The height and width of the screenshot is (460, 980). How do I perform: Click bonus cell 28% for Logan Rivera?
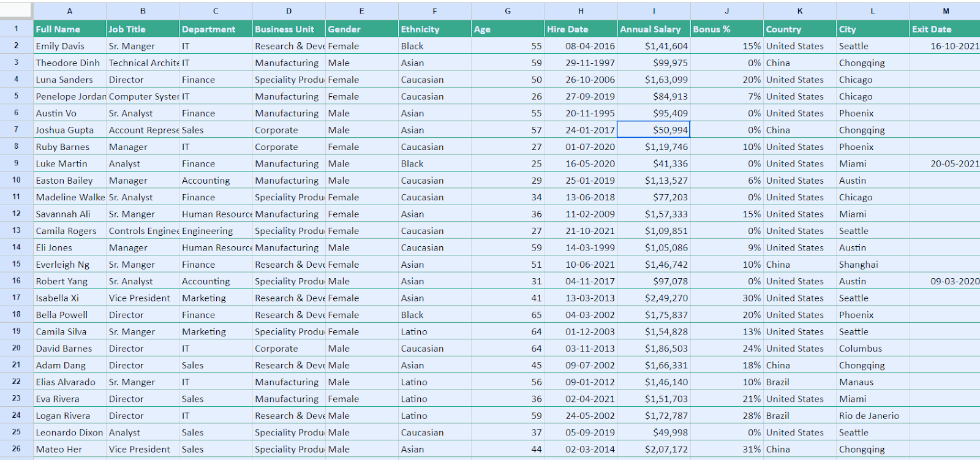coord(727,415)
